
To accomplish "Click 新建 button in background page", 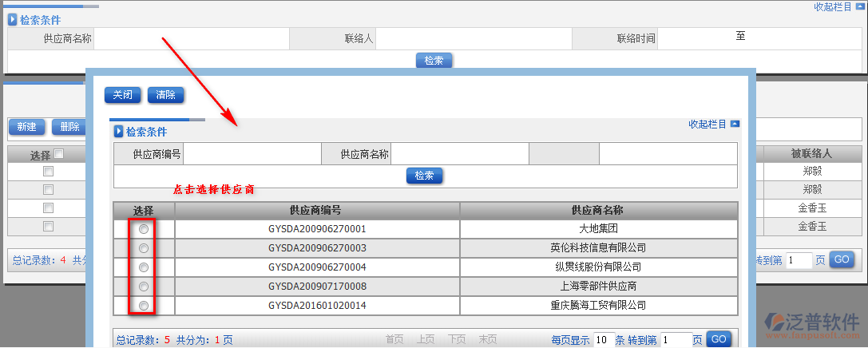I will [26, 127].
